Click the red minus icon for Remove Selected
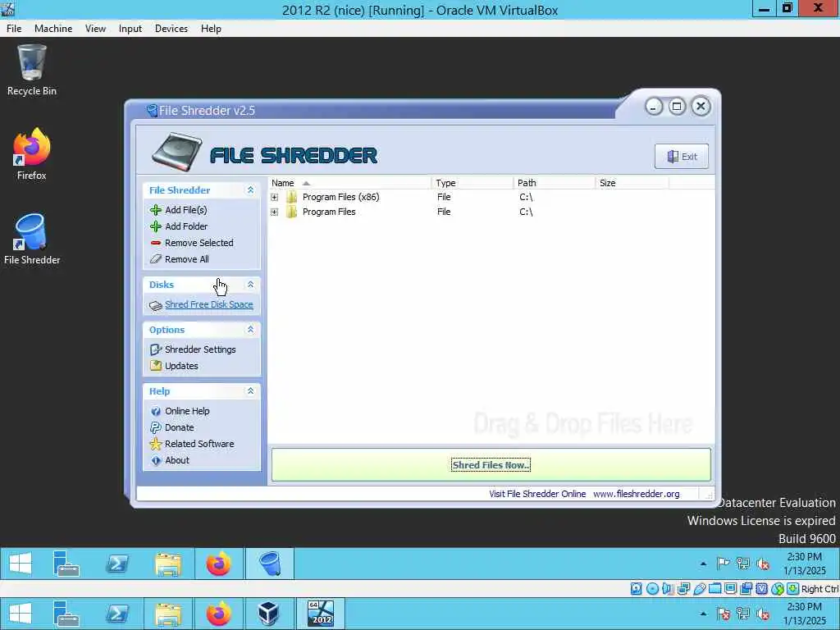The width and height of the screenshot is (840, 630). click(155, 243)
